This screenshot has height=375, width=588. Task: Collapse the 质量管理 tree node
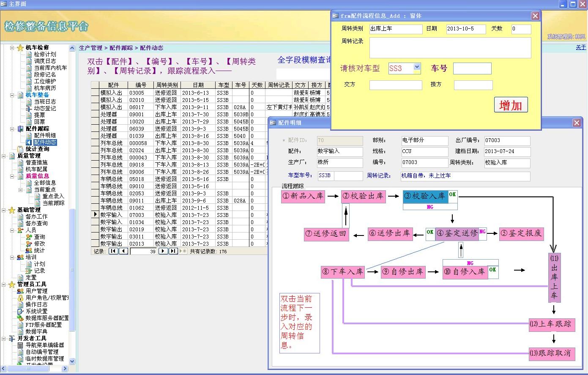tap(4, 156)
